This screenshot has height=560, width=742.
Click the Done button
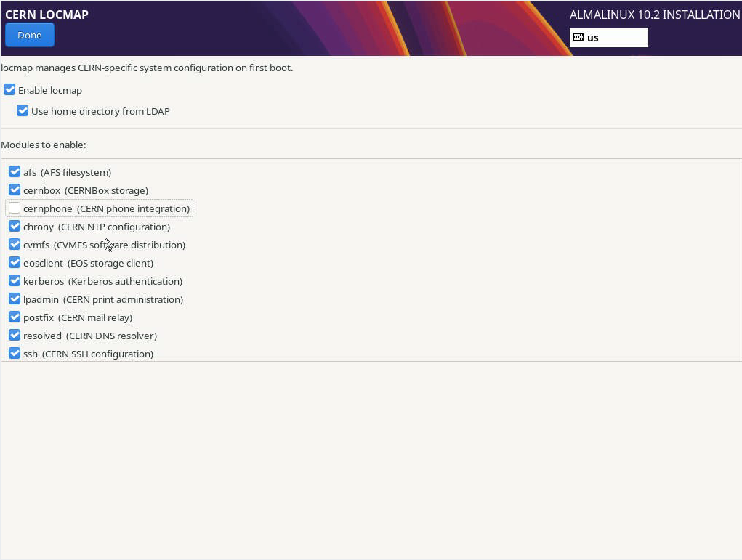tap(29, 35)
